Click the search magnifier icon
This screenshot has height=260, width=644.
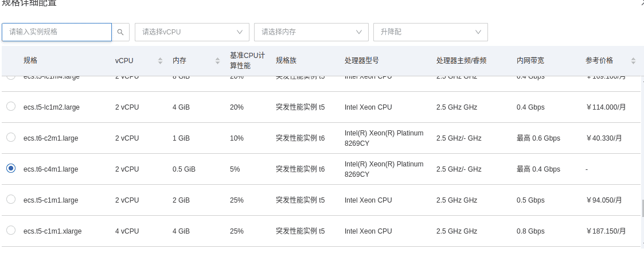click(120, 32)
